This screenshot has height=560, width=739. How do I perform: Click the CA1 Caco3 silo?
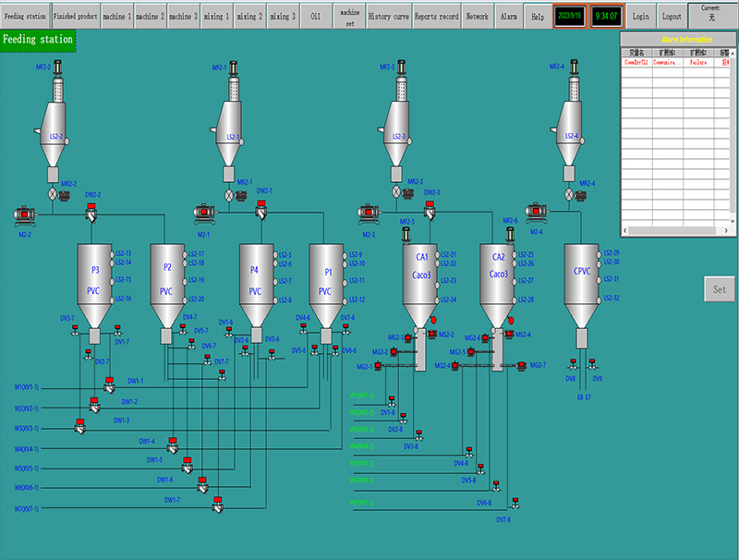click(x=419, y=275)
